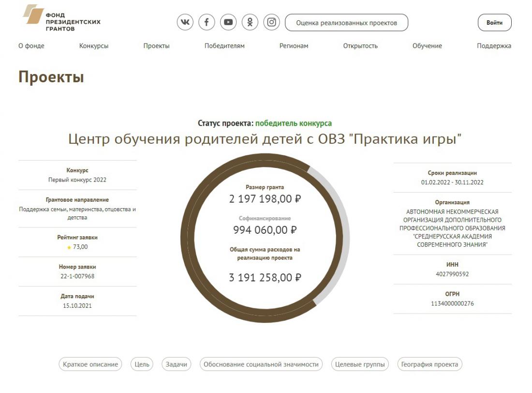Click the Проекты page heading
The width and height of the screenshot is (532, 393).
pyautogui.click(x=51, y=77)
